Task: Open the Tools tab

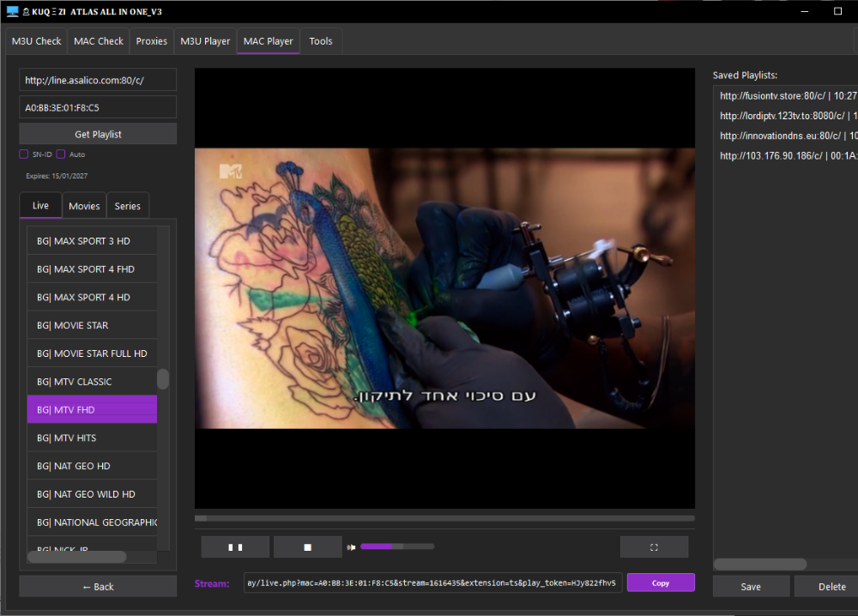Action: [x=321, y=41]
